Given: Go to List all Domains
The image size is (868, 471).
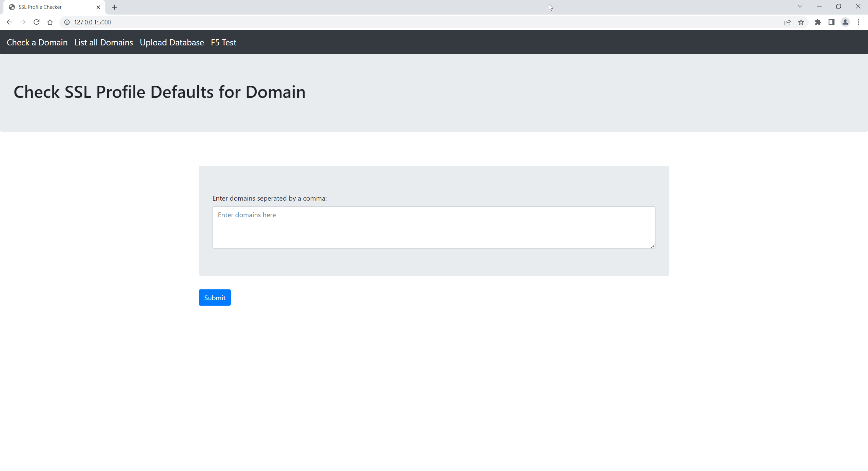Looking at the screenshot, I should [x=103, y=42].
